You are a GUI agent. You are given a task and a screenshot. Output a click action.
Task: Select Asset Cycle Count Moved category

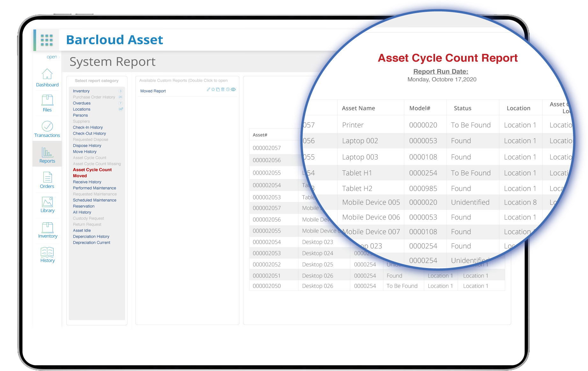pos(92,173)
